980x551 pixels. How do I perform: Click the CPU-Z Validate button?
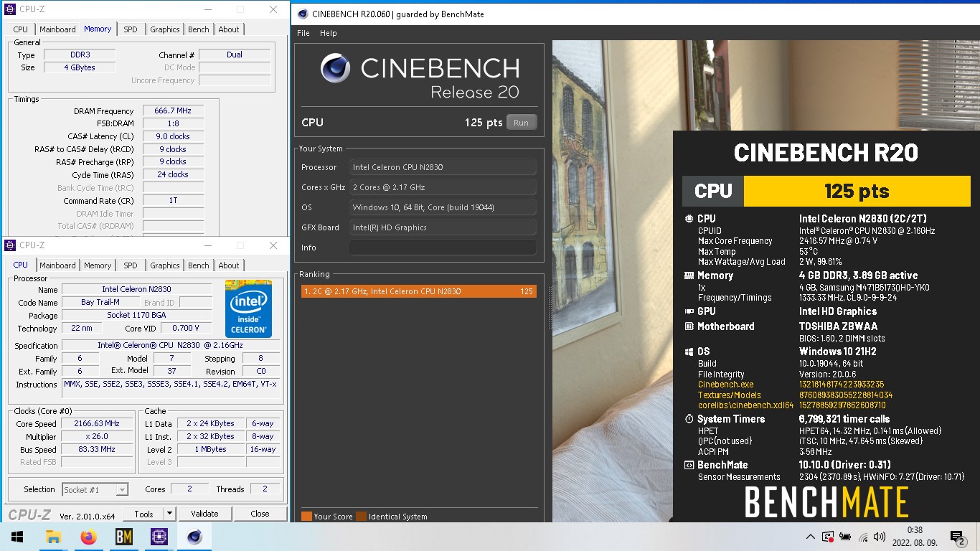click(x=204, y=514)
